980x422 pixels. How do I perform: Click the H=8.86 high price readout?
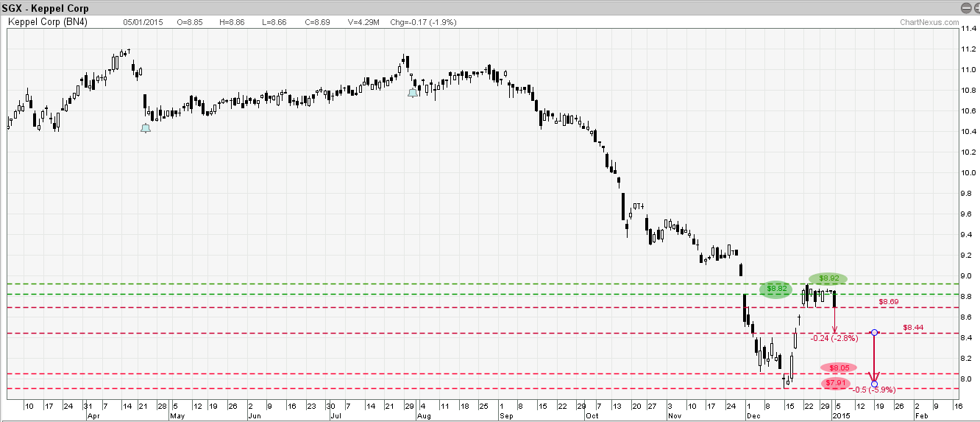pos(232,22)
